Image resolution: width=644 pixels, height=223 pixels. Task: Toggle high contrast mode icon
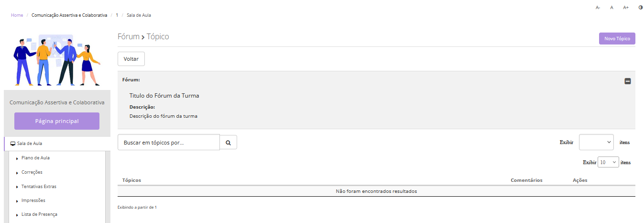640,8
